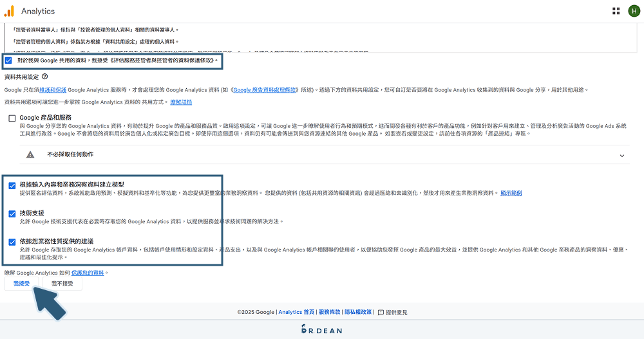
Task: Expand the 不必採取任何動作 section chevron
Action: coord(622,156)
